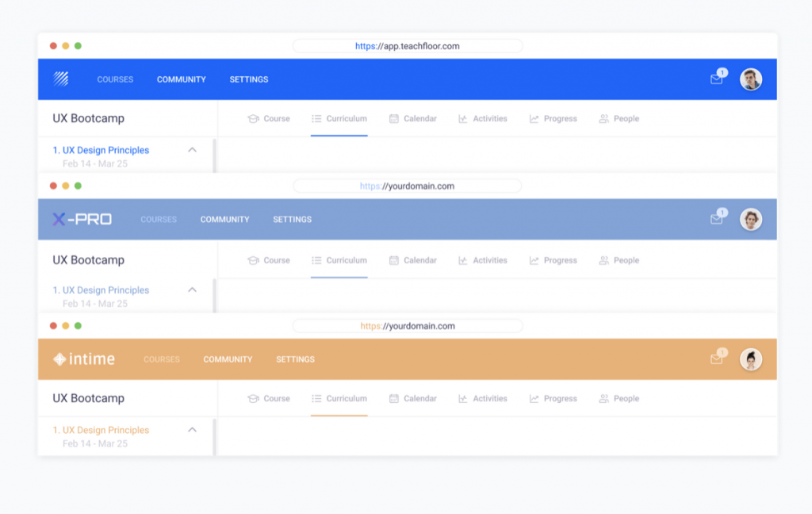The width and height of the screenshot is (812, 514).
Task: Collapse UX Design Principles in the Teachfloor window
Action: click(x=192, y=150)
